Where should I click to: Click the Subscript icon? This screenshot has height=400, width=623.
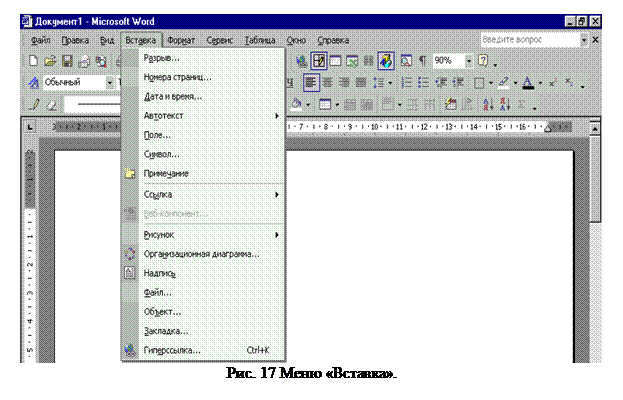point(569,83)
